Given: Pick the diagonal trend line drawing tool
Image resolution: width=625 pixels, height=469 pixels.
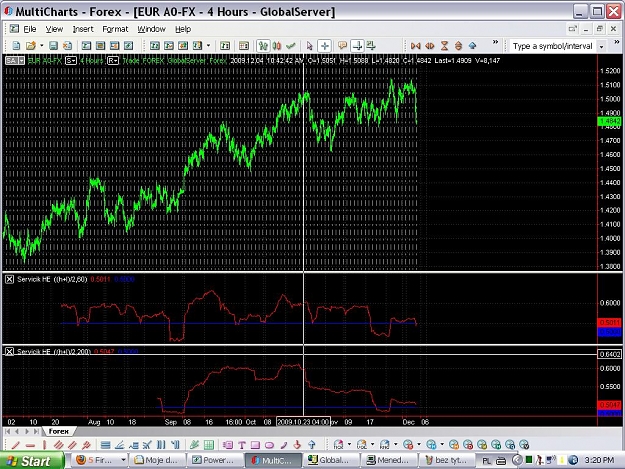Looking at the screenshot, I should point(16,445).
